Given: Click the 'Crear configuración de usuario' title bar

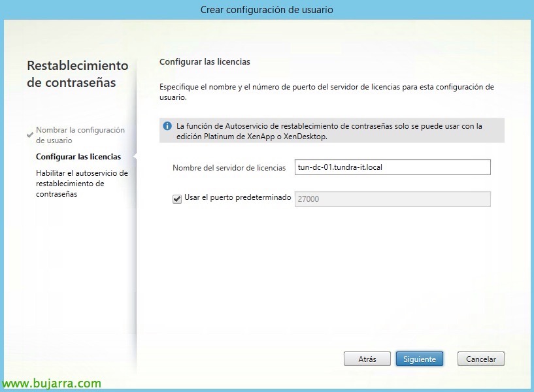Looking at the screenshot, I should 267,10.
